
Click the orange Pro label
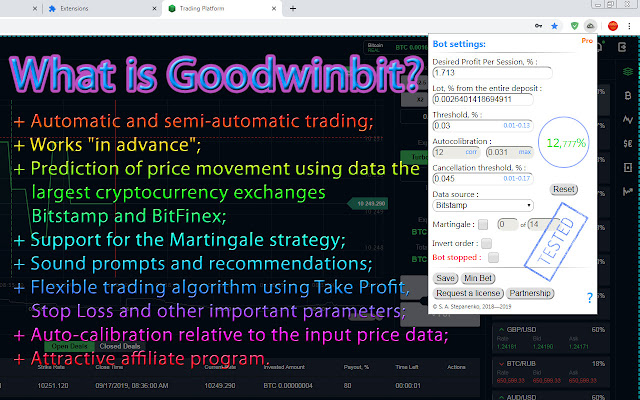[x=587, y=41]
